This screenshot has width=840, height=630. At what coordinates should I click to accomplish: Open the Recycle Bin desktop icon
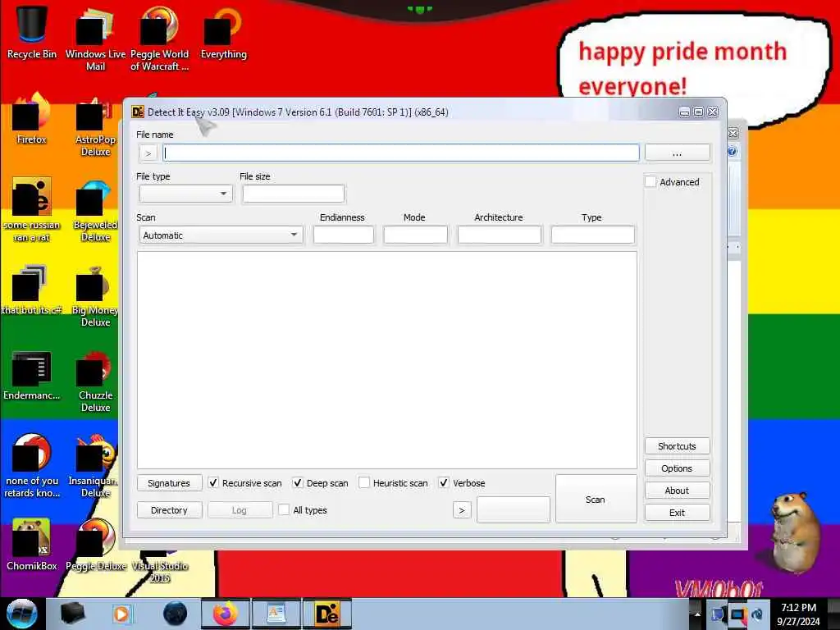[x=32, y=32]
